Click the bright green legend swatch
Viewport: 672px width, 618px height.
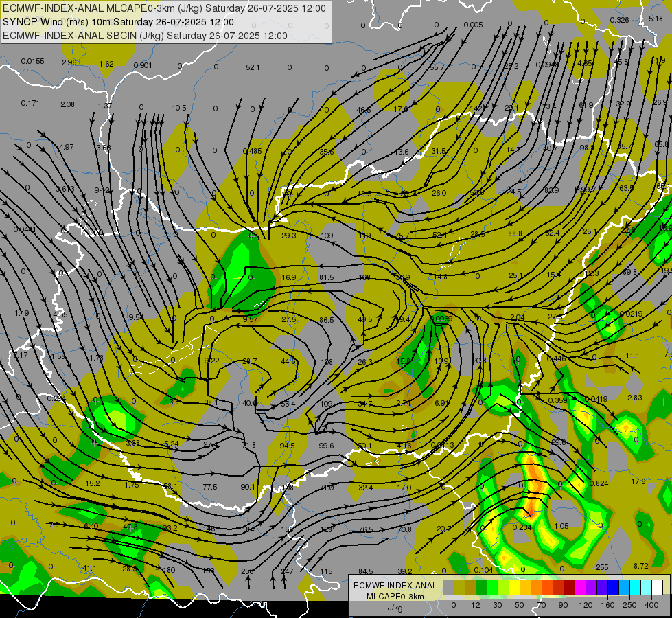[x=492, y=587]
